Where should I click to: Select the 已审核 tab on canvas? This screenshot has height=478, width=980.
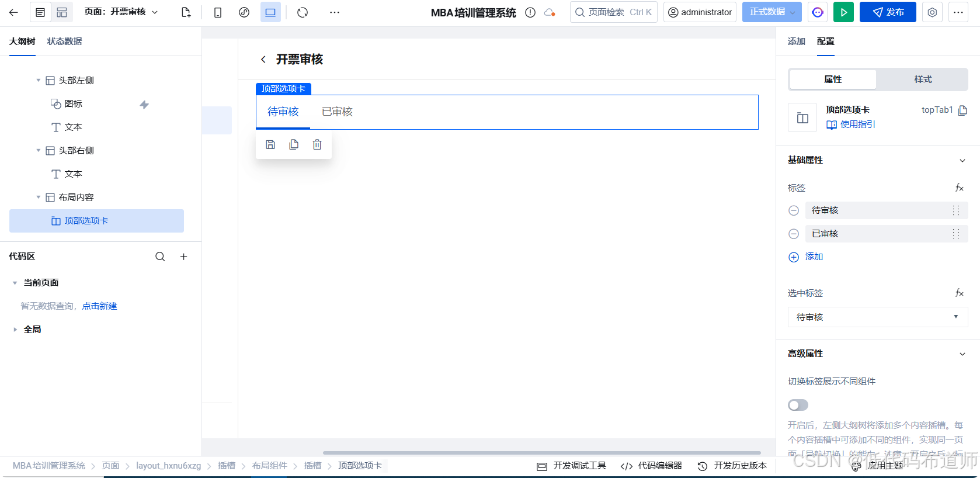338,112
